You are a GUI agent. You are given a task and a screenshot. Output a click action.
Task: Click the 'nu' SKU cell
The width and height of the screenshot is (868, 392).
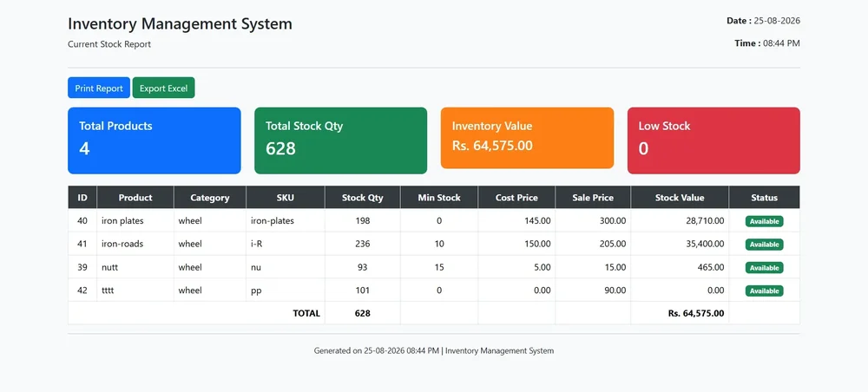[286, 267]
